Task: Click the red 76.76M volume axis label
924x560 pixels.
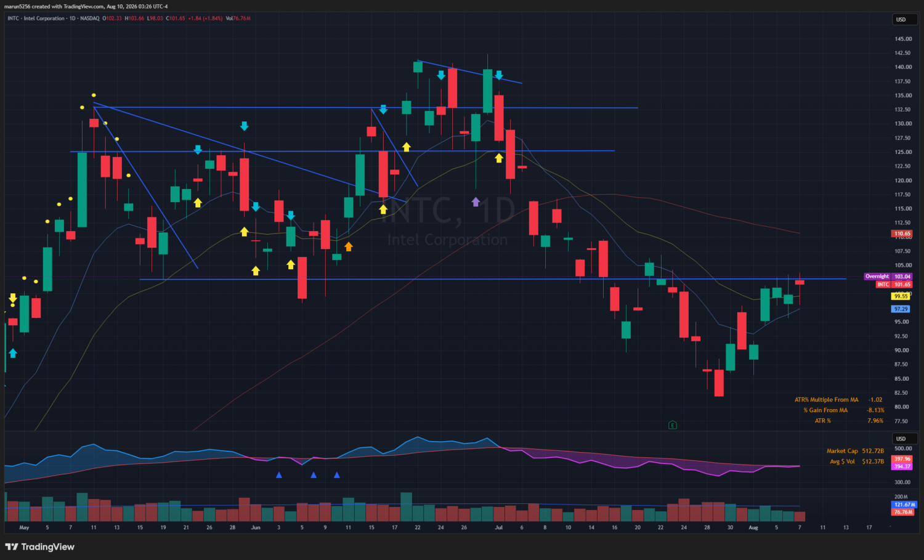Action: tap(903, 512)
